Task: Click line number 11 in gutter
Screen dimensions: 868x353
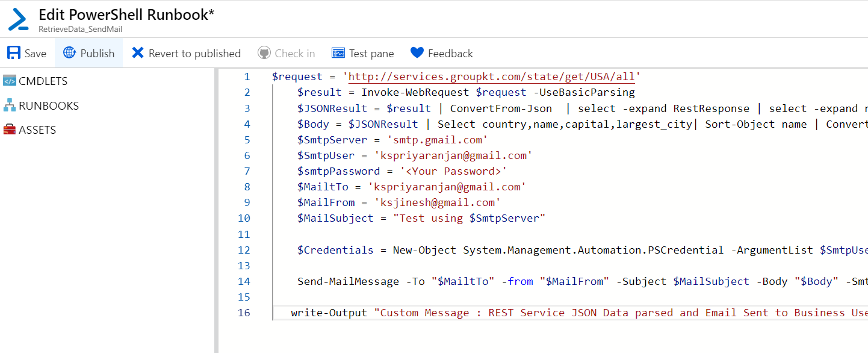Action: point(244,234)
